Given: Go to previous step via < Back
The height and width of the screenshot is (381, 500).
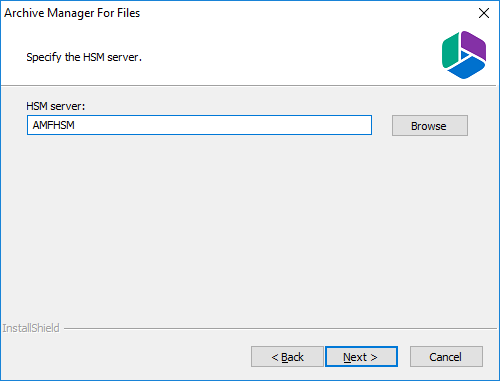Looking at the screenshot, I should coord(287,357).
